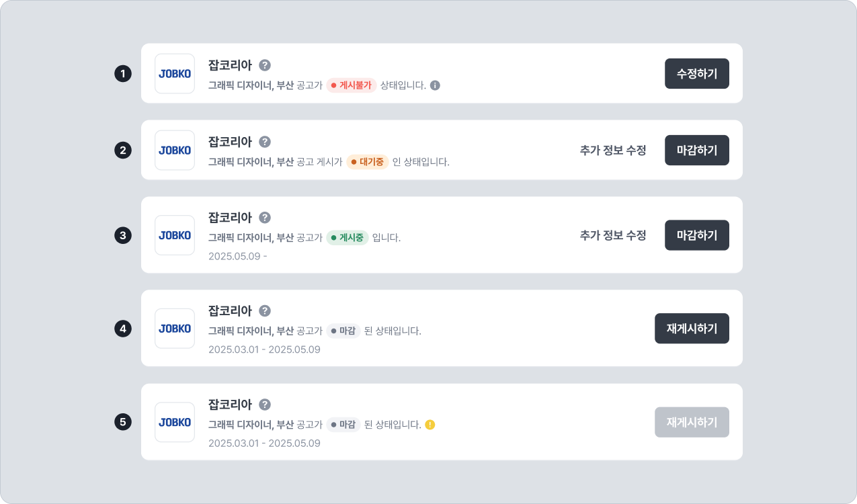Click 추가 정보 수정 in the 대기중 row

coord(612,150)
